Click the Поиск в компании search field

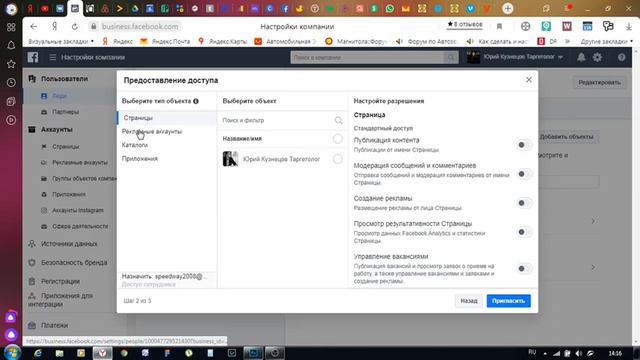[367, 58]
